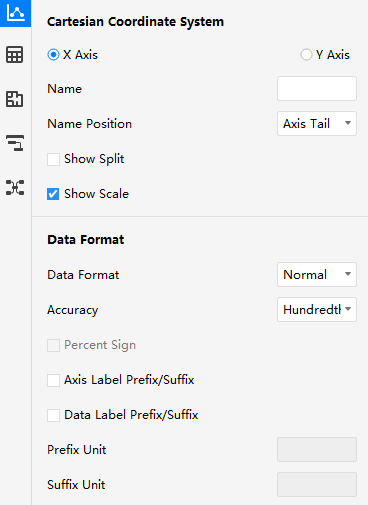Expand the Accuracy dropdown
This screenshot has height=505, width=368.
pos(317,310)
